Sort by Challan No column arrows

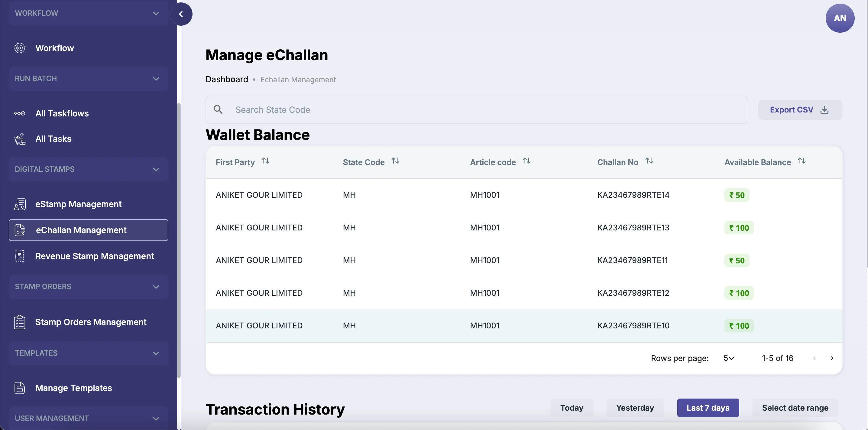coord(649,161)
